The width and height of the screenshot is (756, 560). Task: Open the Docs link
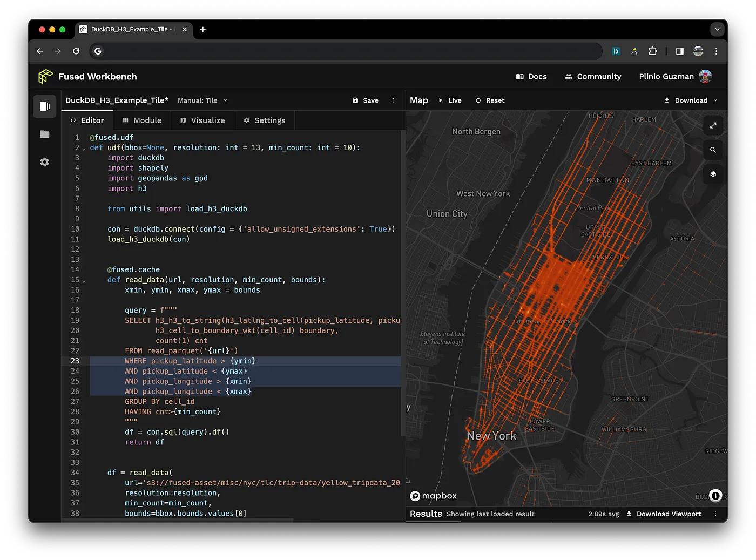pyautogui.click(x=531, y=77)
